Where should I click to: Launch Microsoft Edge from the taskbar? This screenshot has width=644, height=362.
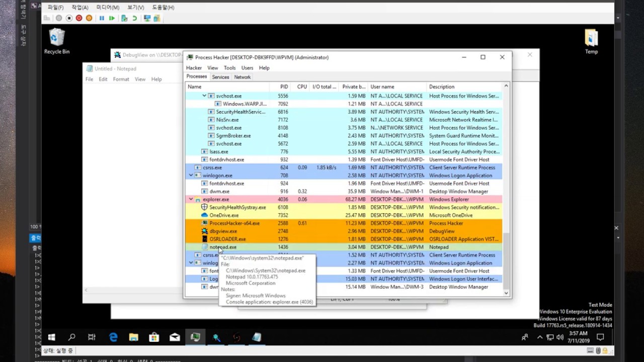click(x=113, y=337)
